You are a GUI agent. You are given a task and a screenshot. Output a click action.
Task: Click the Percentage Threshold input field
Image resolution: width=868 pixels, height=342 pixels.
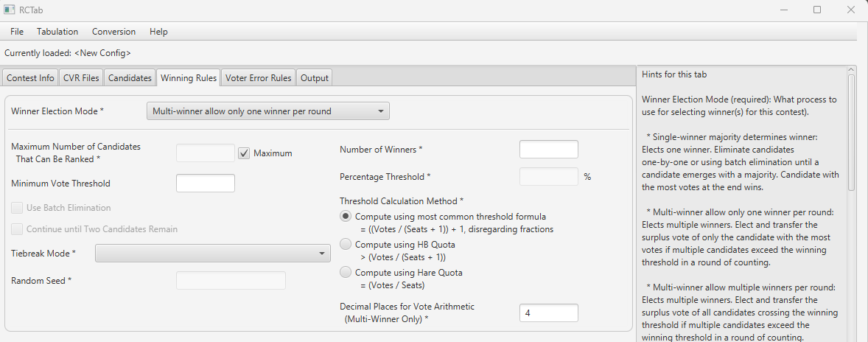(549, 177)
